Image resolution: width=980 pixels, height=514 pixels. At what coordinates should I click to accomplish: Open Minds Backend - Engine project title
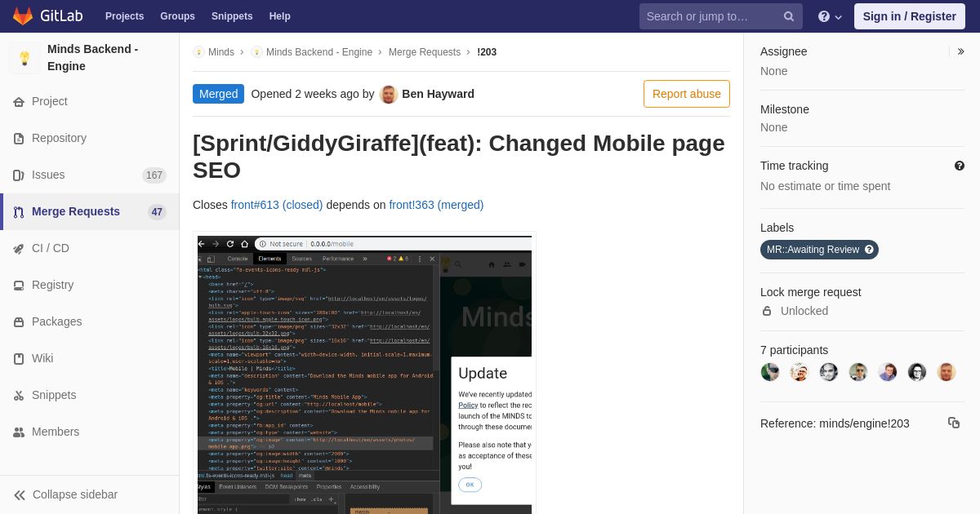click(x=92, y=57)
